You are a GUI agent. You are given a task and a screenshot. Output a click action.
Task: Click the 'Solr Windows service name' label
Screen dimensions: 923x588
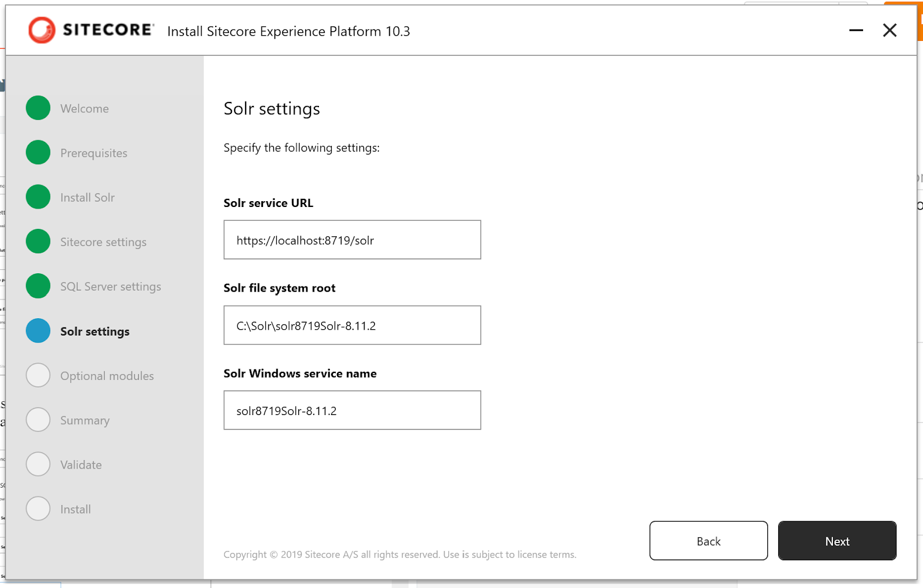tap(300, 374)
